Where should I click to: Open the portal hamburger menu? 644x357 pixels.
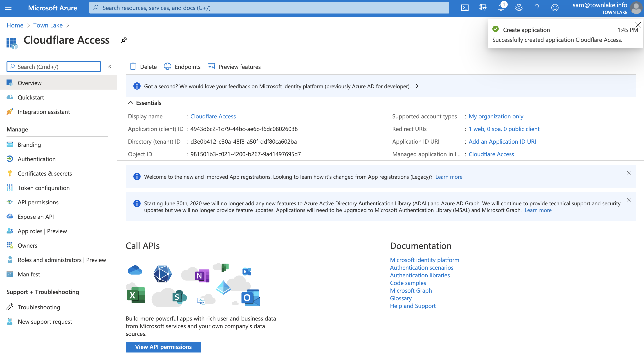pyautogui.click(x=8, y=7)
